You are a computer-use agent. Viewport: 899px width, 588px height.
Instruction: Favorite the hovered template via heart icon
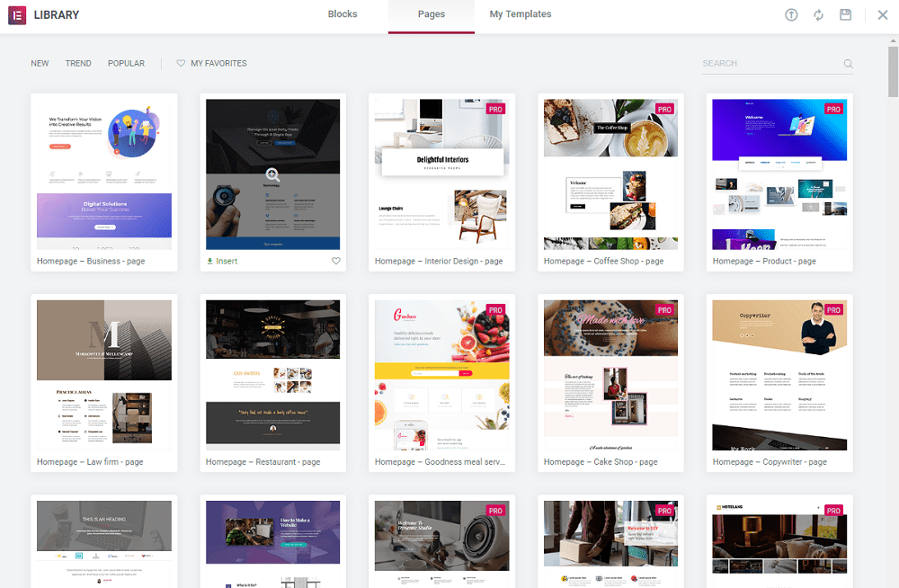point(336,261)
